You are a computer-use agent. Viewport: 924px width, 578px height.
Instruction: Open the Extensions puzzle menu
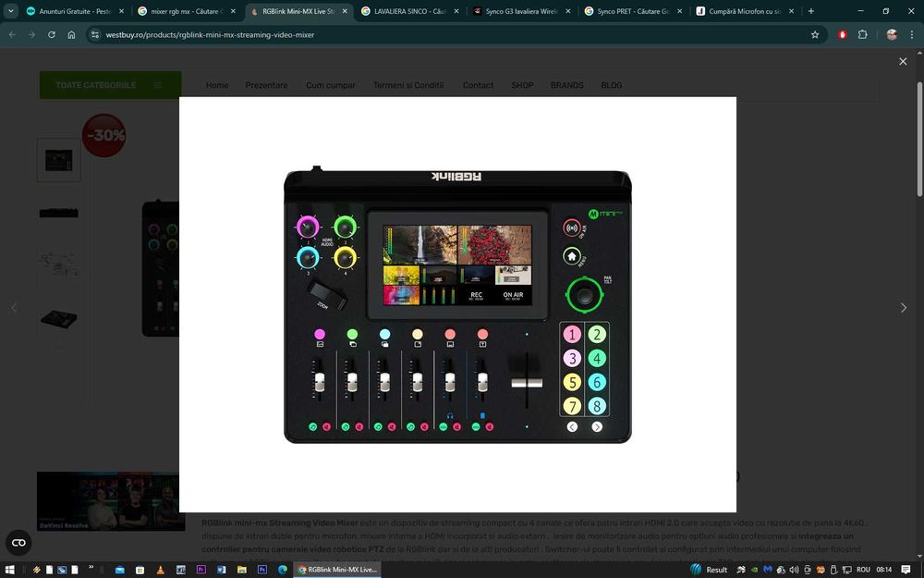coord(862,35)
